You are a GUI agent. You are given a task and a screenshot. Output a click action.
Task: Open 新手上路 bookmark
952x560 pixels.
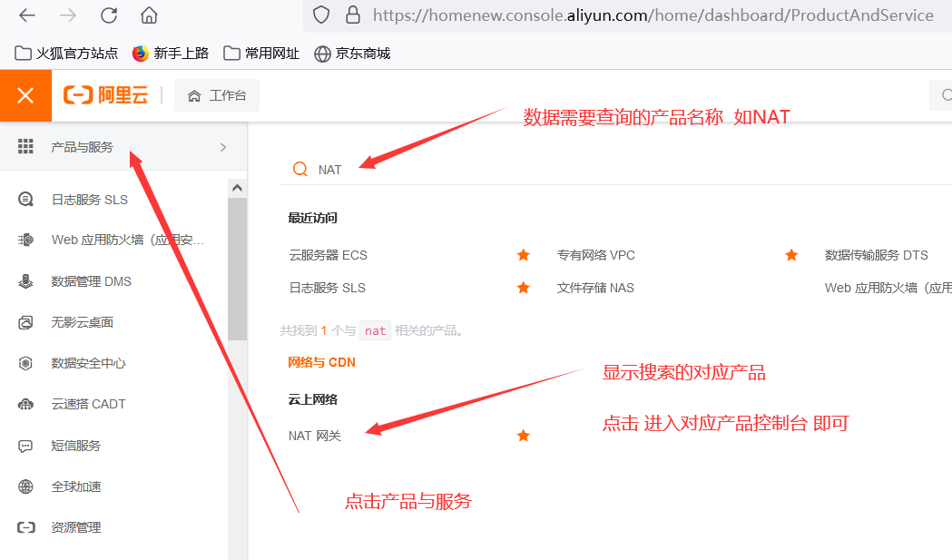tap(170, 54)
